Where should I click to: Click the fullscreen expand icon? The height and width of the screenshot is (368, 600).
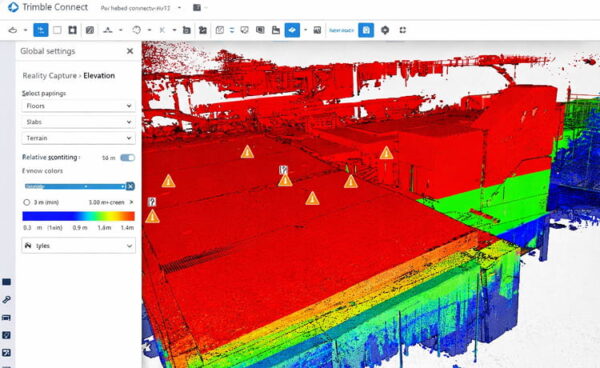[x=403, y=30]
